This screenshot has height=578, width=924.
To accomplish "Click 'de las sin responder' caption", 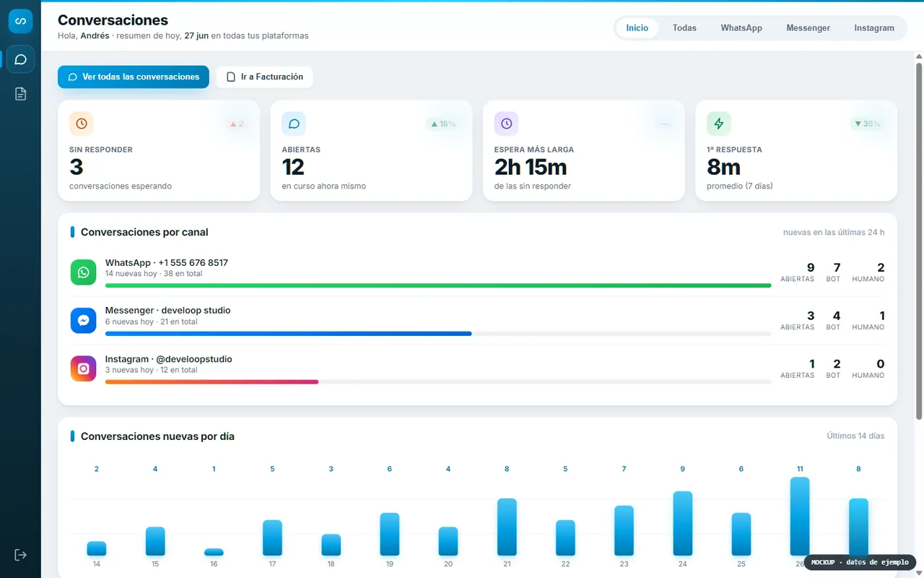I will tap(533, 186).
